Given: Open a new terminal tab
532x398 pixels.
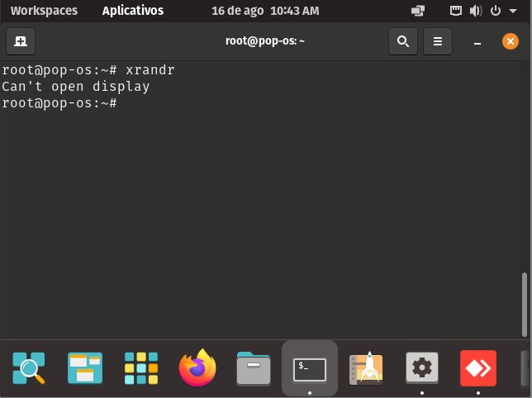Looking at the screenshot, I should point(21,41).
